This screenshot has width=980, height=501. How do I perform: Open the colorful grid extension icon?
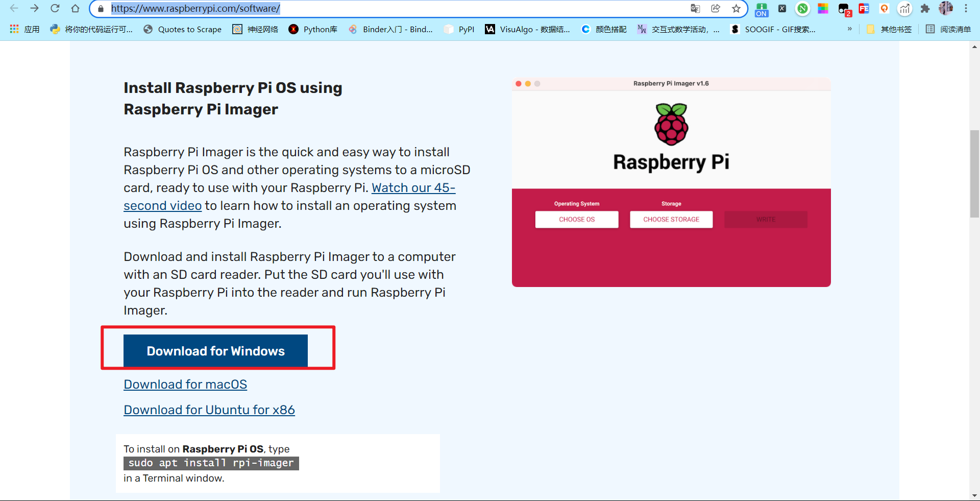tap(823, 8)
